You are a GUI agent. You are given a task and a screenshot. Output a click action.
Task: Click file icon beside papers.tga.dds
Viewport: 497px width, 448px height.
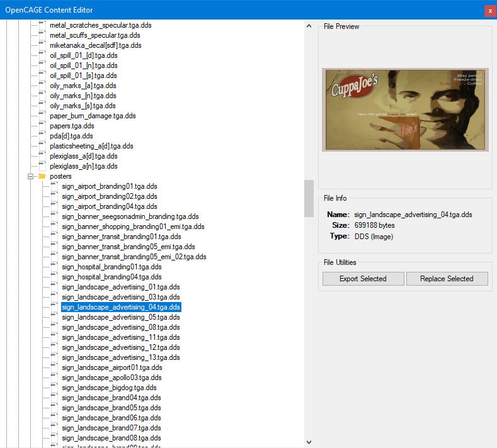pos(42,126)
